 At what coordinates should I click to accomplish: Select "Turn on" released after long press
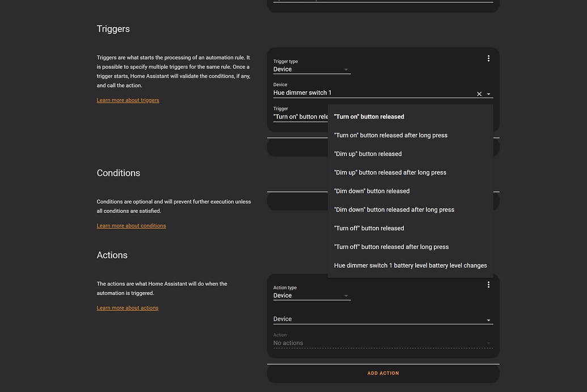(x=391, y=136)
